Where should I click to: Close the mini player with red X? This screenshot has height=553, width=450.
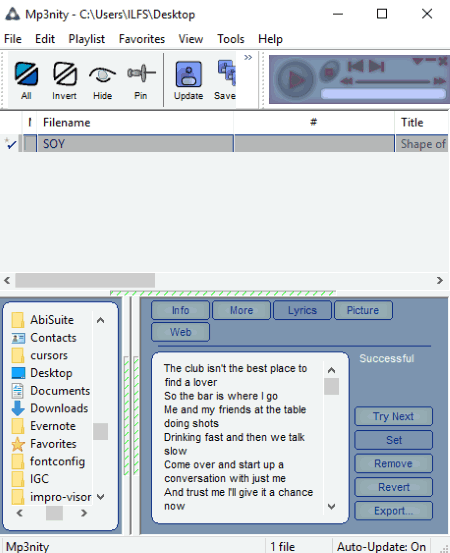click(443, 61)
